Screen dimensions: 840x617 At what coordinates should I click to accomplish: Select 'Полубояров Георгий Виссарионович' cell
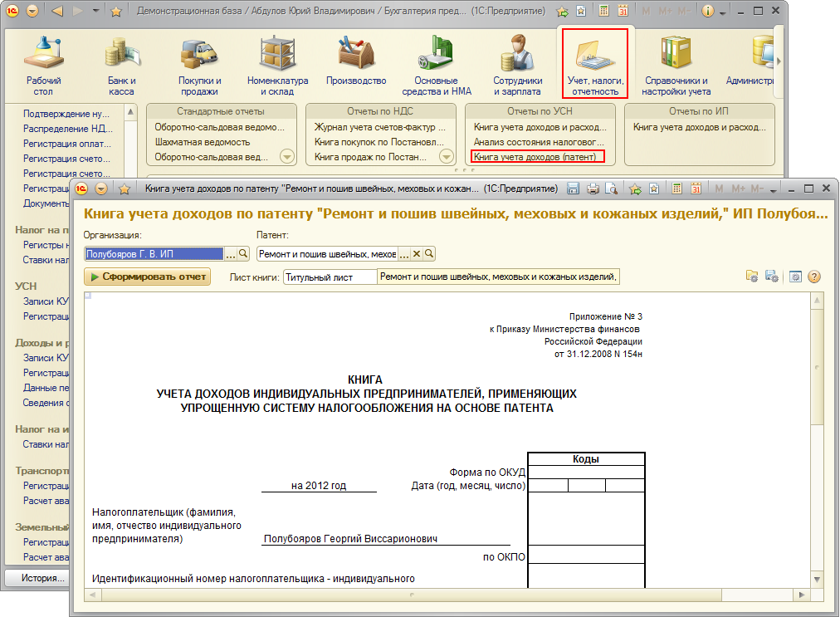pyautogui.click(x=386, y=539)
